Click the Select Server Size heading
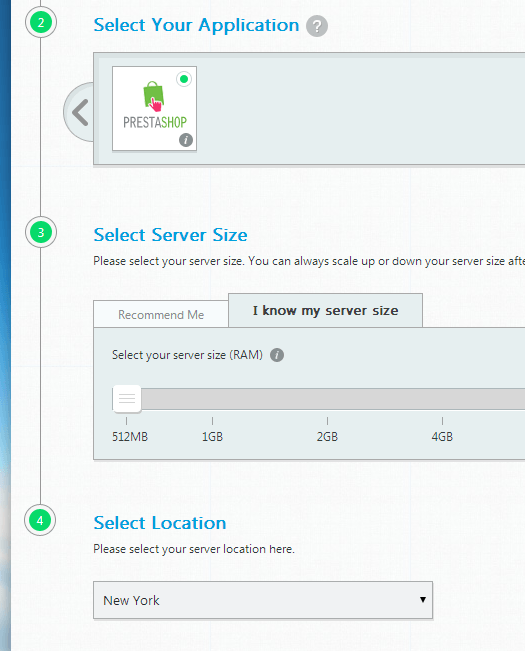The height and width of the screenshot is (651, 525). click(x=171, y=235)
